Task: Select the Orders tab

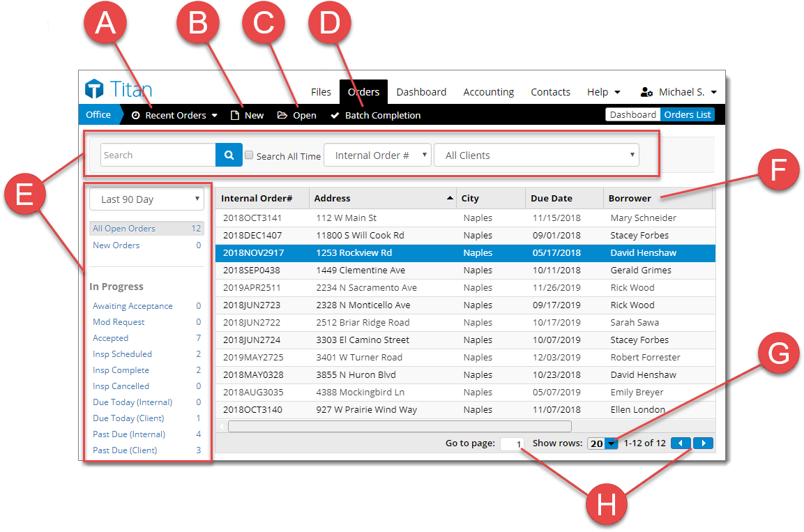Action: 363,92
